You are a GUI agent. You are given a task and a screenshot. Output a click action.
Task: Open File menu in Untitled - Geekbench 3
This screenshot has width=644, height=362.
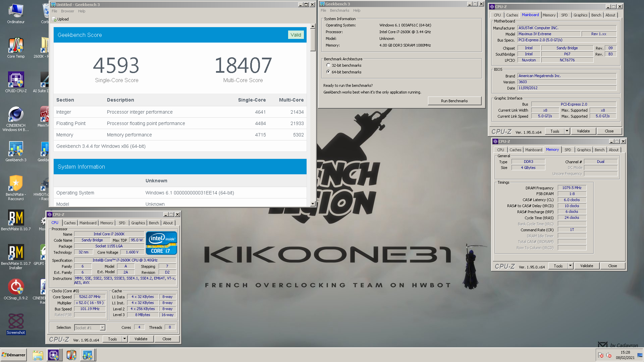click(x=54, y=11)
